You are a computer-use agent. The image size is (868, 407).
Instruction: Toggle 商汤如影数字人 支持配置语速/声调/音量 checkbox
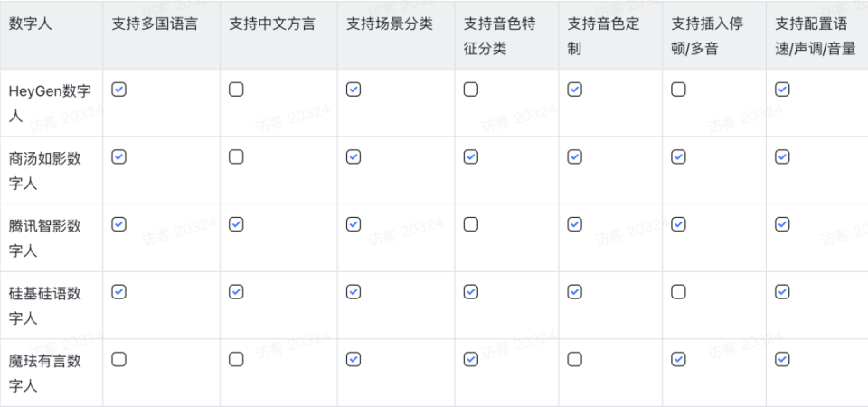click(783, 157)
